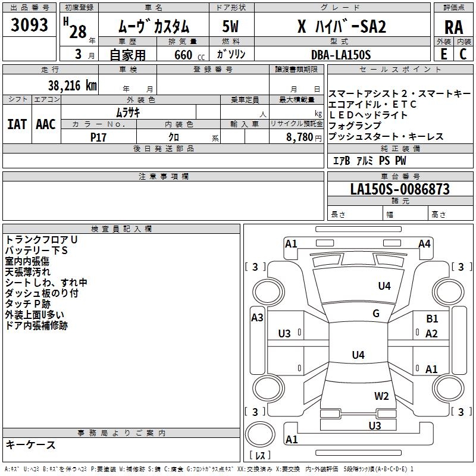Select the grade X ハイパーSA2 field
The width and height of the screenshot is (476, 476).
341,27
